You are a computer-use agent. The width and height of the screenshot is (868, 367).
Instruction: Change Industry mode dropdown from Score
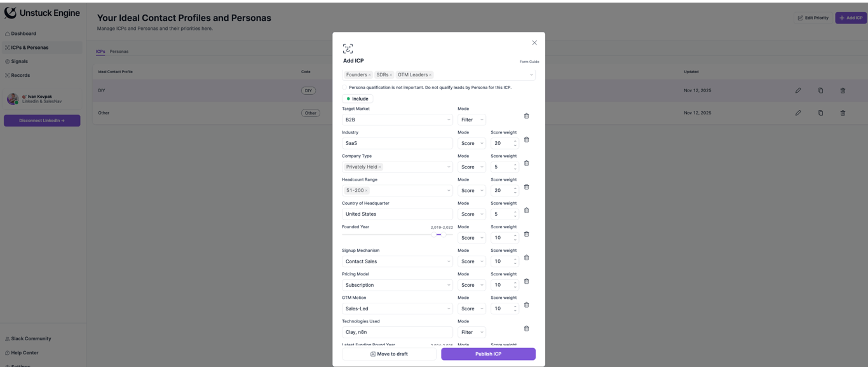[x=471, y=144]
